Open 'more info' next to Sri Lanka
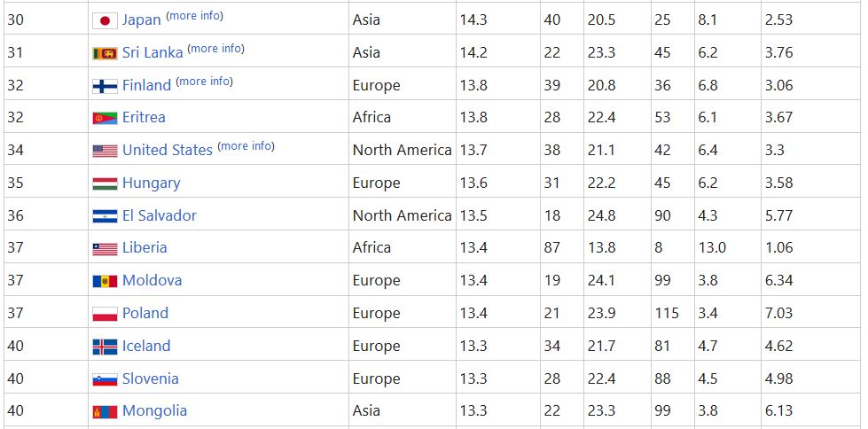The height and width of the screenshot is (429, 868). 215,49
